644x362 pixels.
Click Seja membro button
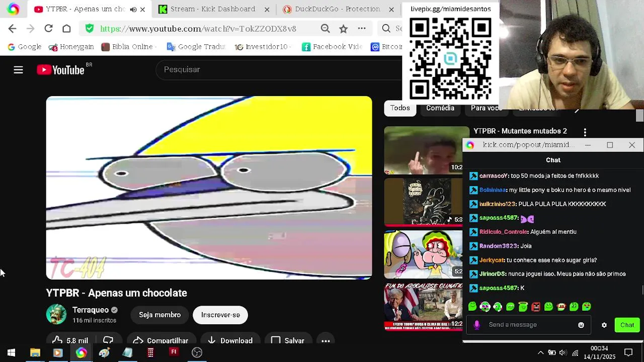(x=159, y=315)
